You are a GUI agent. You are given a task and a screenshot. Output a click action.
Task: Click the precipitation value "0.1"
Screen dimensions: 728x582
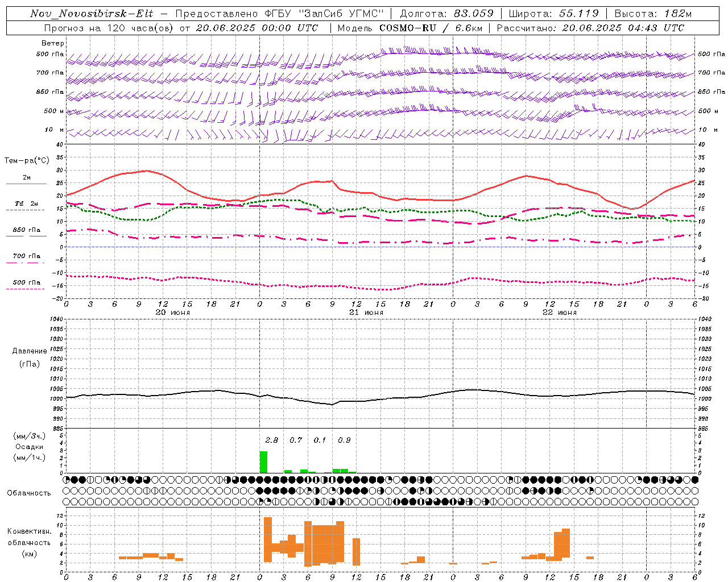[x=320, y=440]
